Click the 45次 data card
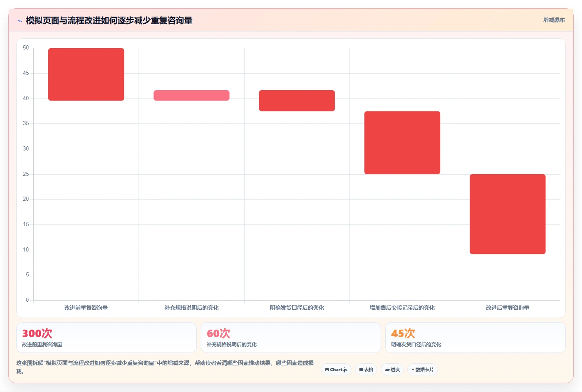 (x=475, y=338)
